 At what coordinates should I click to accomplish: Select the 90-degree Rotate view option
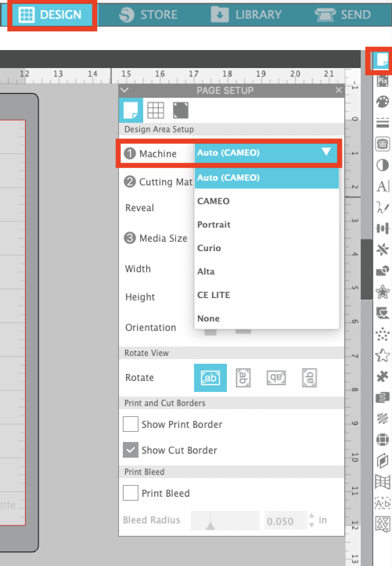[243, 378]
